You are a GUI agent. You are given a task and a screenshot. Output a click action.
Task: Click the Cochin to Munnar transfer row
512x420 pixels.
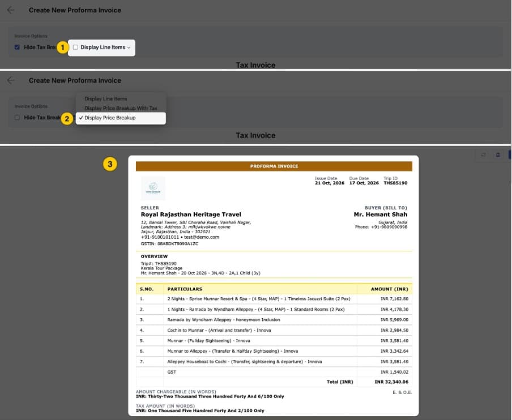pyautogui.click(x=274, y=330)
